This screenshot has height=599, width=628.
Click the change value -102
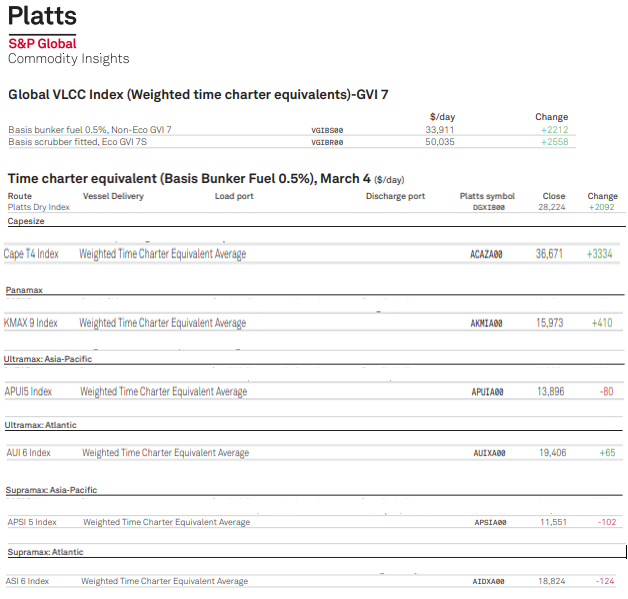[x=607, y=522]
